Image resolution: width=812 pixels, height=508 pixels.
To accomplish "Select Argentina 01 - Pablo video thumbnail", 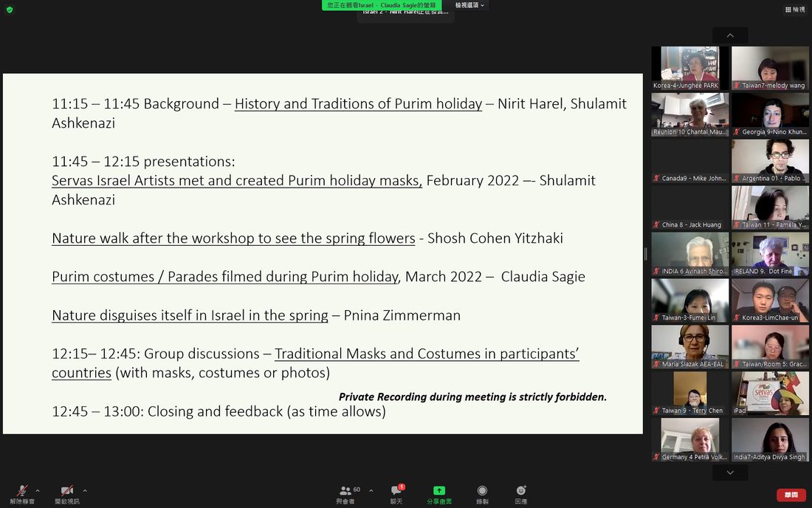I will (x=770, y=161).
